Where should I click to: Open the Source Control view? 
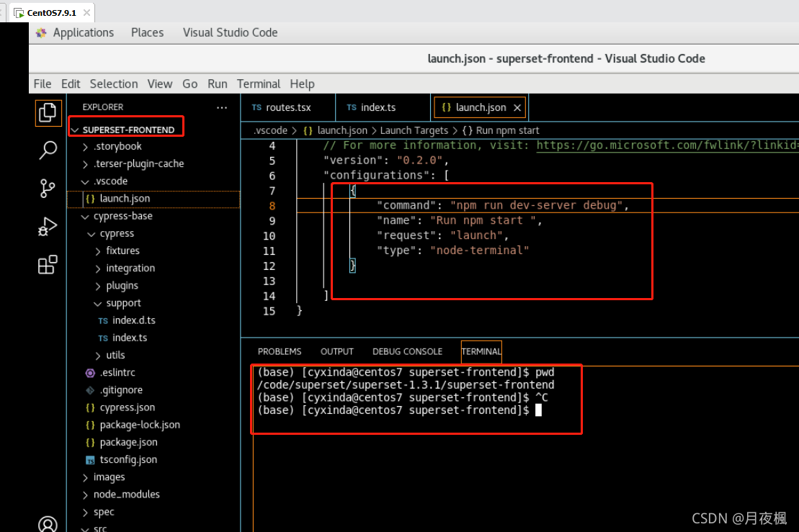48,188
